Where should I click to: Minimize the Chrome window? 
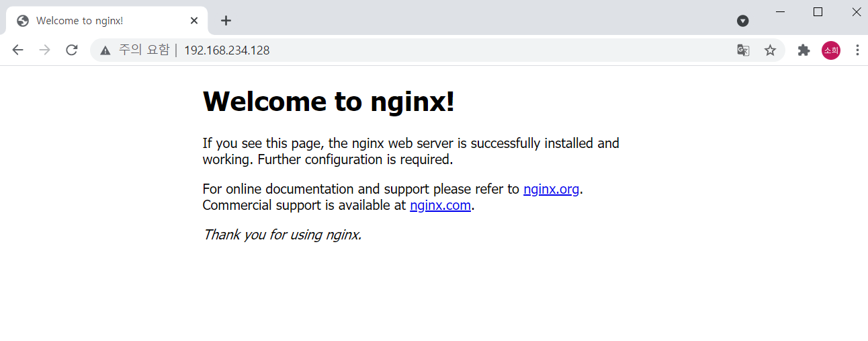(x=781, y=11)
